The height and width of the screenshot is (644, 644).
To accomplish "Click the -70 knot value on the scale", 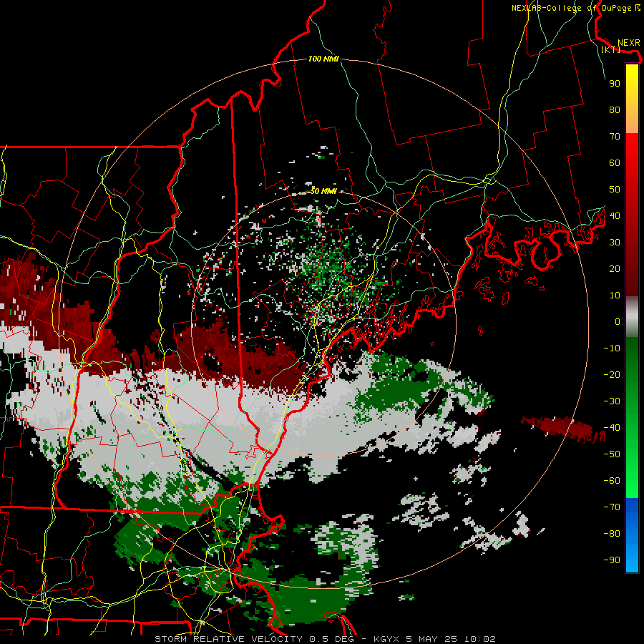I will coord(612,507).
